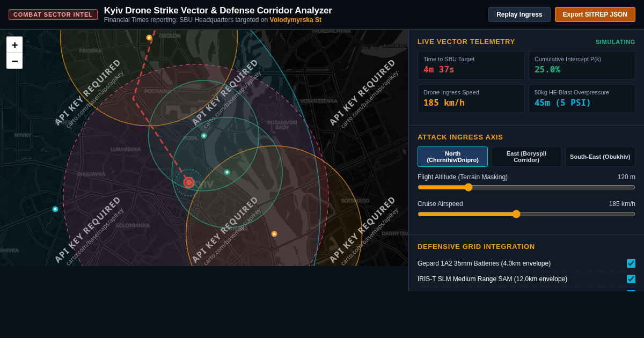The height and width of the screenshot is (338, 644).
Task: Export the SITREP JSON report
Action: [595, 14]
